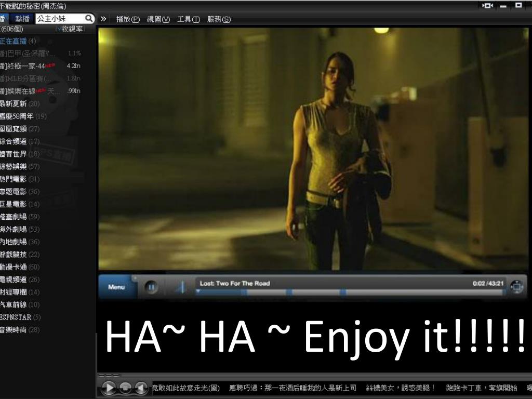Expand the 游戲競技 (22) category
This screenshot has width=532, height=399.
pyautogui.click(x=20, y=254)
